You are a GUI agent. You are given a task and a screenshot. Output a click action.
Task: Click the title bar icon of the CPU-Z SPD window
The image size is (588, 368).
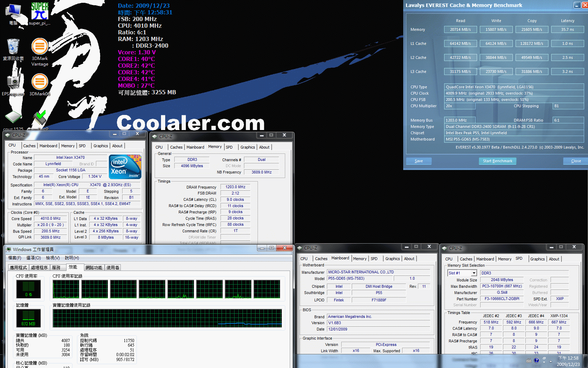pos(444,248)
